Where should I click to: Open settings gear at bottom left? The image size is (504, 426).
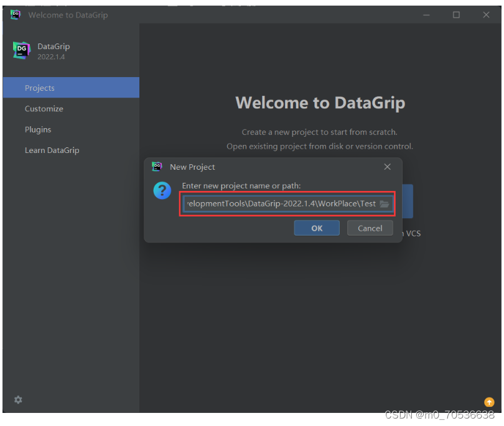click(x=18, y=400)
